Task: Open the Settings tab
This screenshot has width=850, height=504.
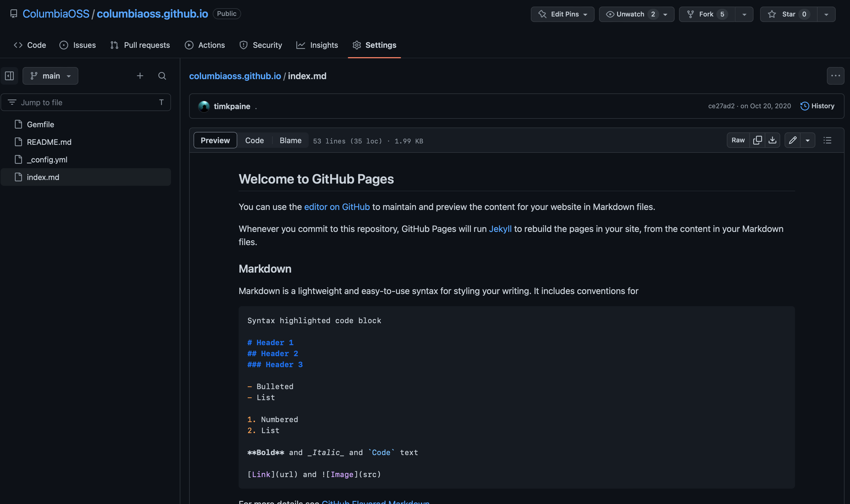Action: 374,45
